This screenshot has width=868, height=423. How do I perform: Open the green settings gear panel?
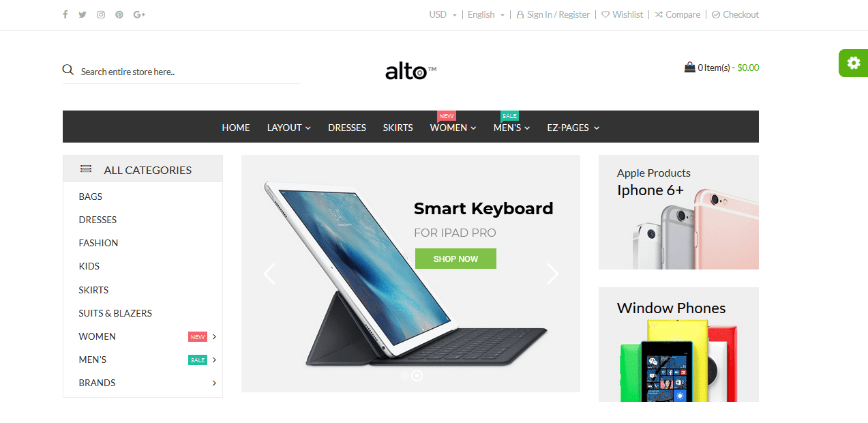[853, 63]
